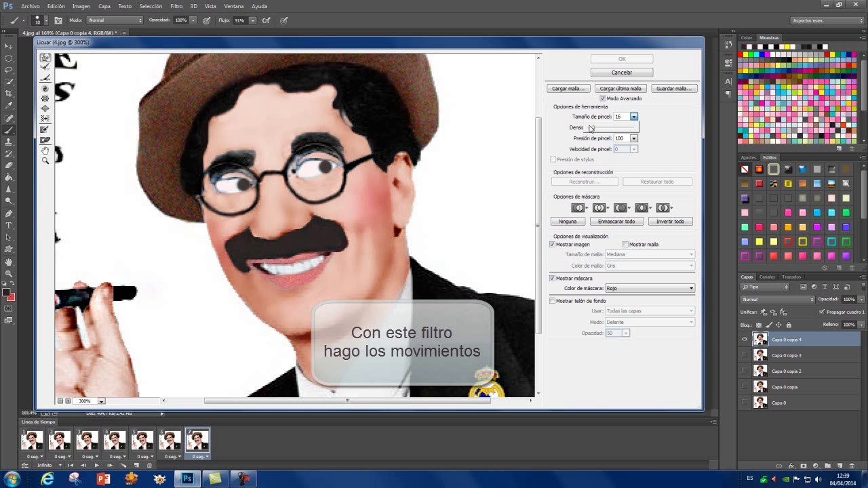Enable the Mostrar malla checkbox
Screen dimensions: 868x488
point(625,244)
